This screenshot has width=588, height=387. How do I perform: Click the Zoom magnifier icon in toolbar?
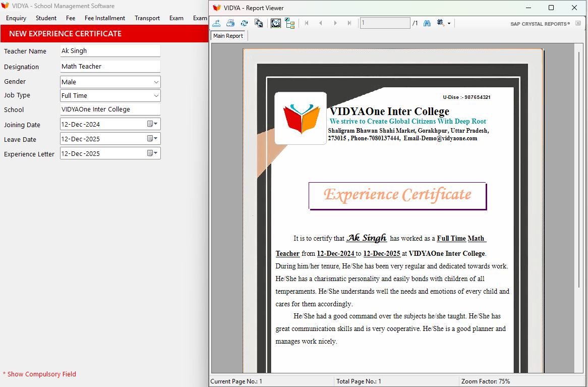(440, 23)
